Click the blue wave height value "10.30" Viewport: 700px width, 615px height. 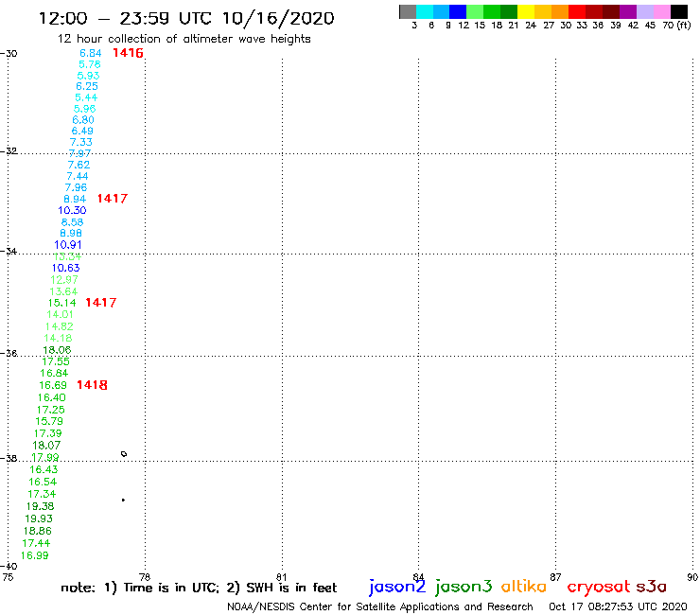click(x=72, y=210)
